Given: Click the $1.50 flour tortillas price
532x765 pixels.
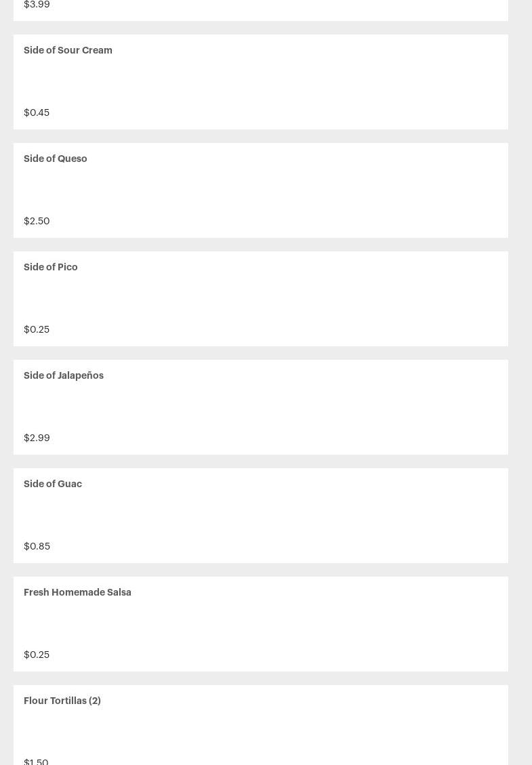Looking at the screenshot, I should [x=36, y=761].
